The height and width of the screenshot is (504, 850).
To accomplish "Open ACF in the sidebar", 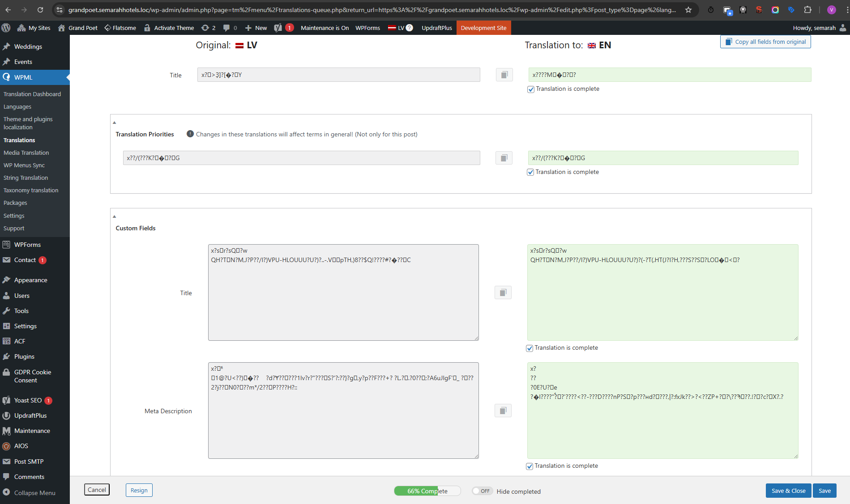I will coord(20,341).
